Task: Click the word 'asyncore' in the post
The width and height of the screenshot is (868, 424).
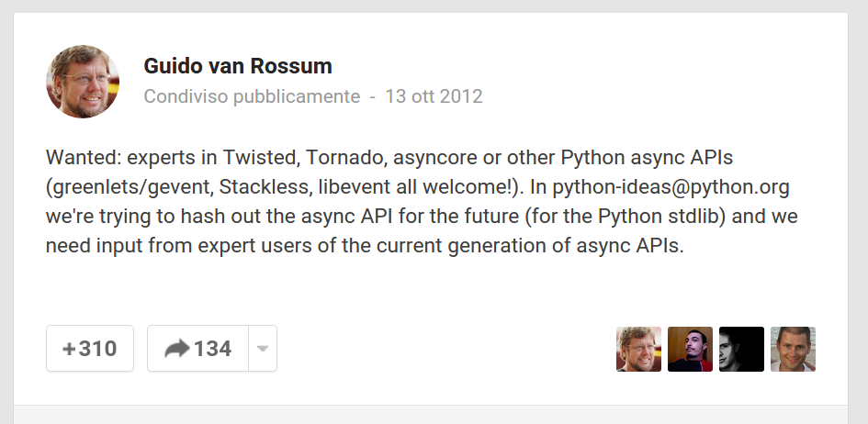Action: 432,156
